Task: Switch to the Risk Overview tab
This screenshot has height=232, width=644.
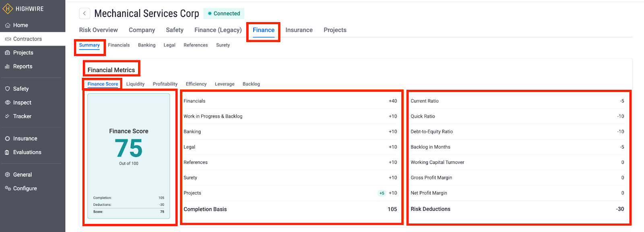Action: [x=98, y=30]
